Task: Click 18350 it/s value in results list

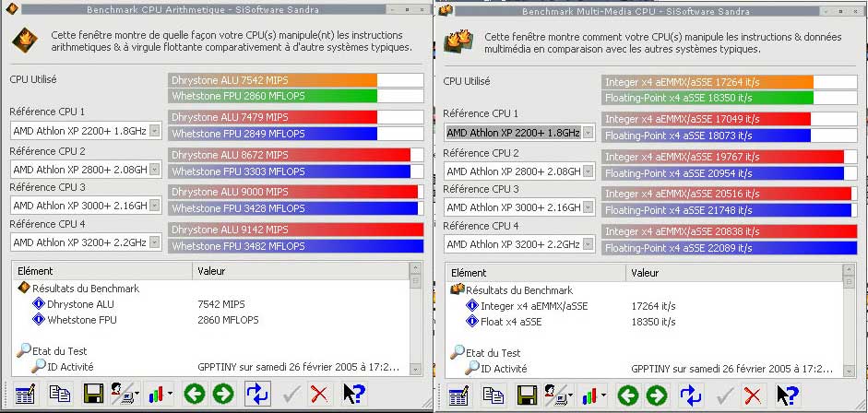Action: (x=653, y=321)
